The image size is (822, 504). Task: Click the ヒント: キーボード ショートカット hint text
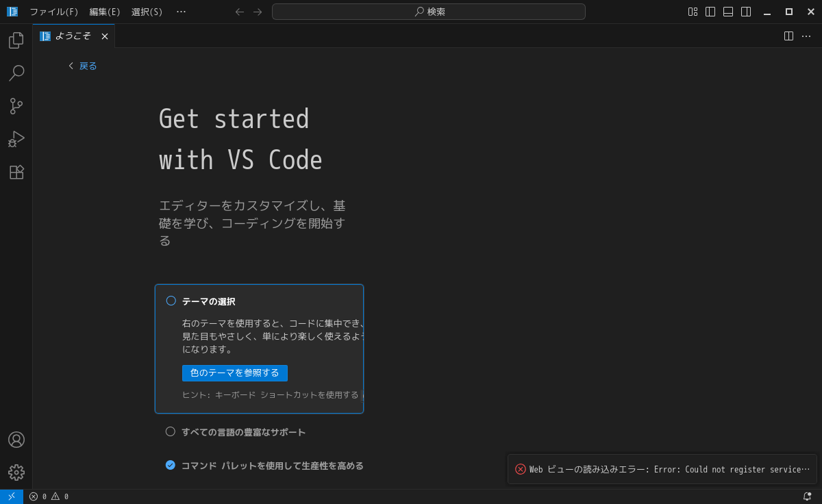pyautogui.click(x=271, y=395)
